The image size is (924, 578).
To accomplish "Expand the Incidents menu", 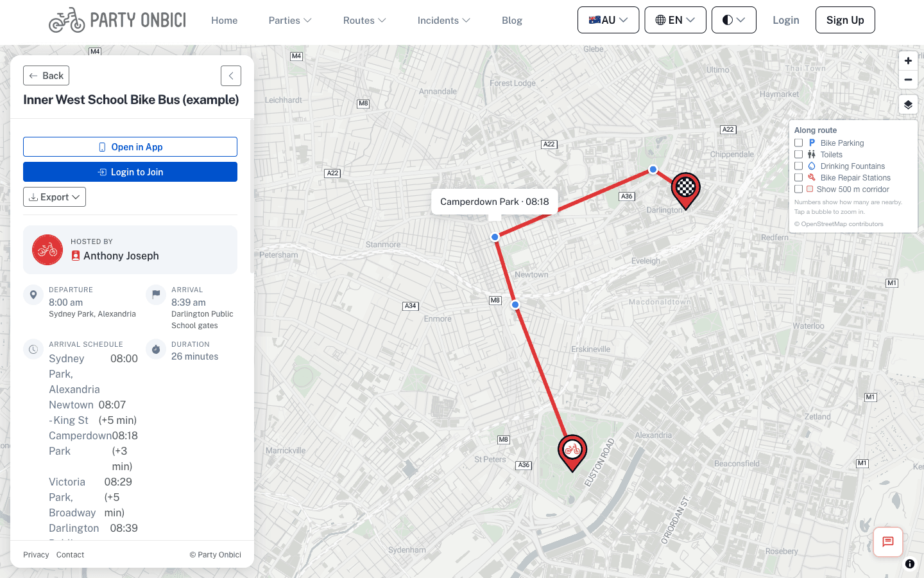I will pyautogui.click(x=443, y=21).
